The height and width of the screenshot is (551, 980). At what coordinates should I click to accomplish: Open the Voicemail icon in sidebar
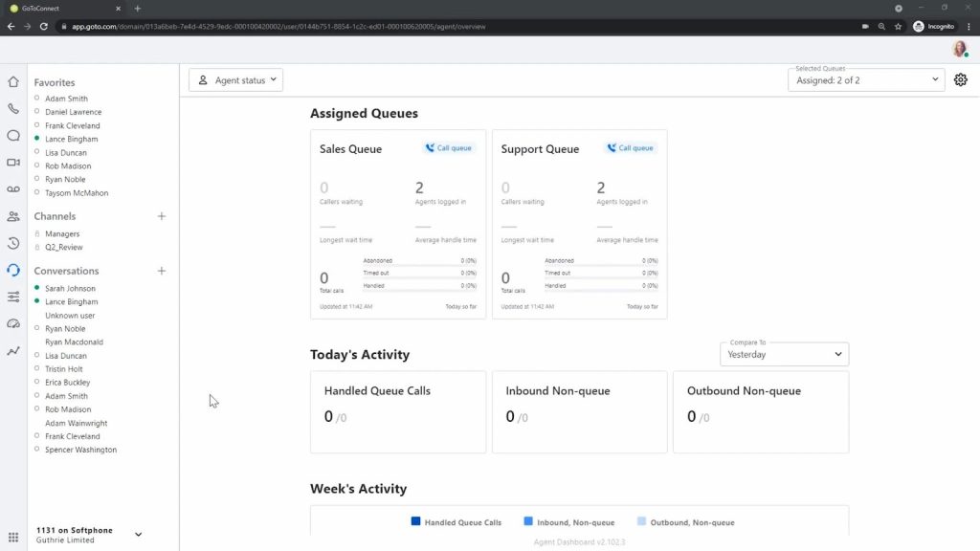click(x=13, y=189)
